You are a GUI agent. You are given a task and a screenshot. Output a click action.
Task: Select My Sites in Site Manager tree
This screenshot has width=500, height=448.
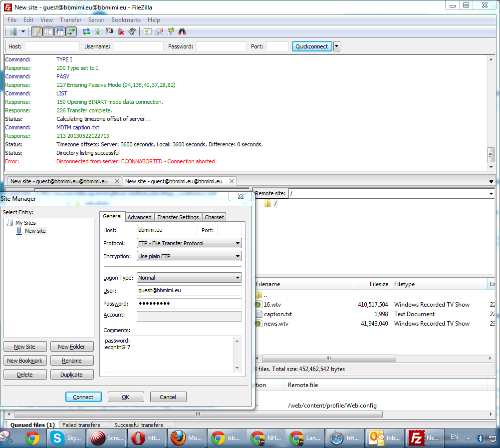pos(25,223)
